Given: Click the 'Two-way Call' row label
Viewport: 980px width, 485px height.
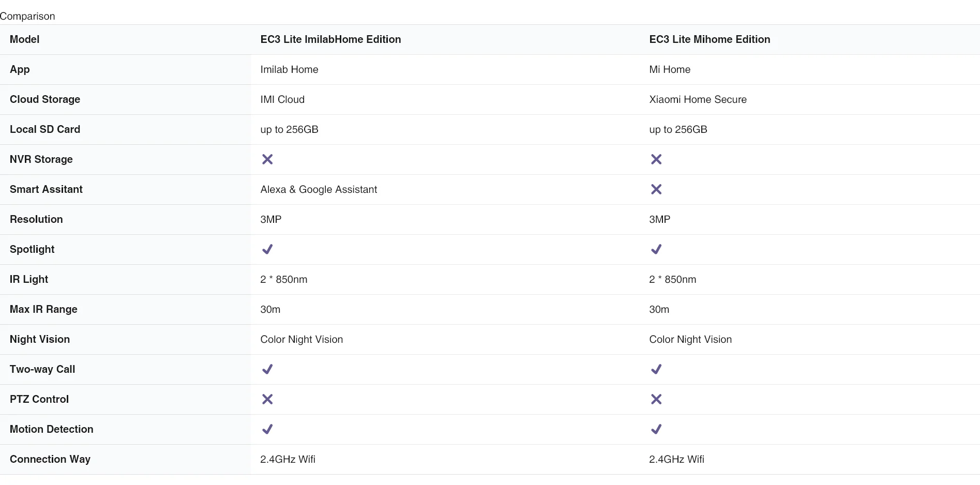Looking at the screenshot, I should 42,369.
